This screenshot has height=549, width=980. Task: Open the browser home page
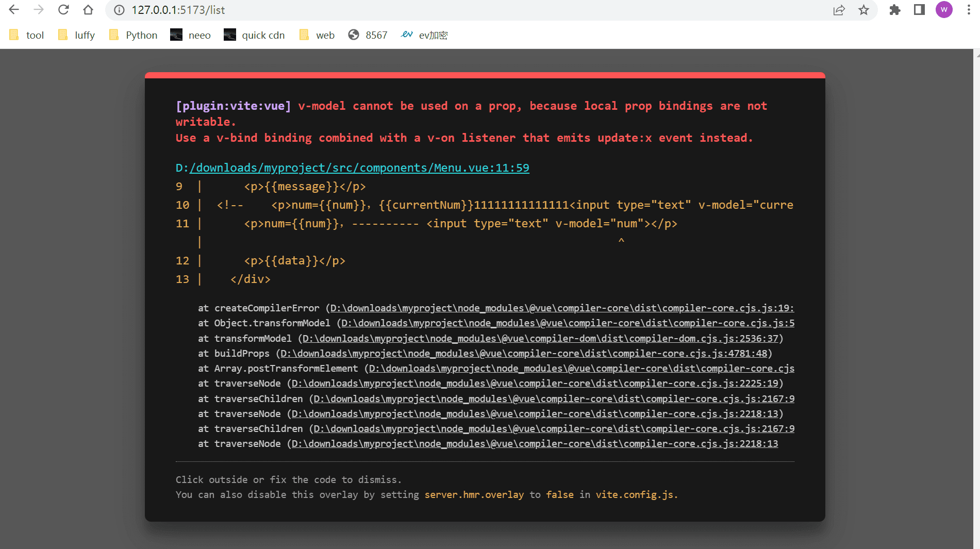tap(88, 10)
